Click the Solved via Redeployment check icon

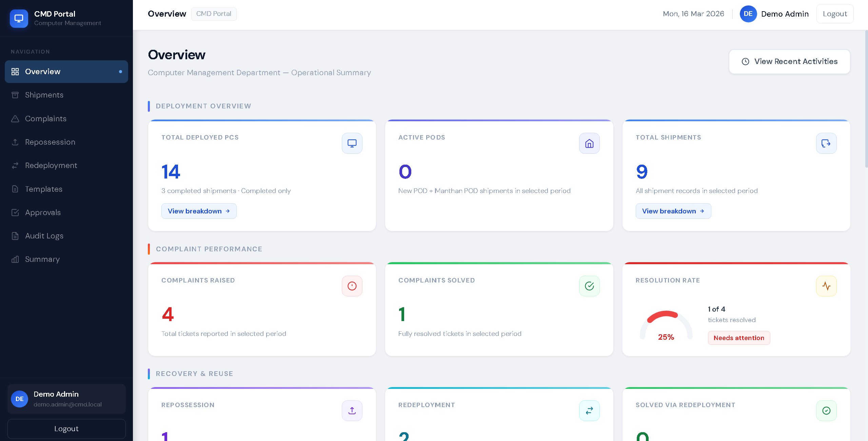tap(826, 411)
